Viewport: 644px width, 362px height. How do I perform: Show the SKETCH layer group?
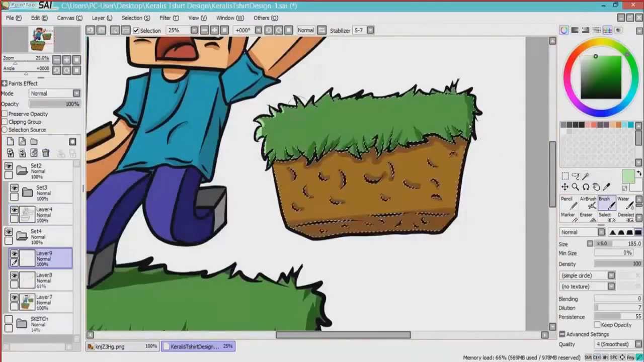9,320
